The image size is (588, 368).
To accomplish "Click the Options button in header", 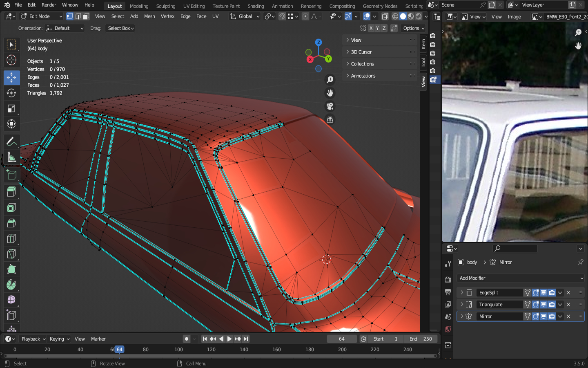I will (x=413, y=28).
